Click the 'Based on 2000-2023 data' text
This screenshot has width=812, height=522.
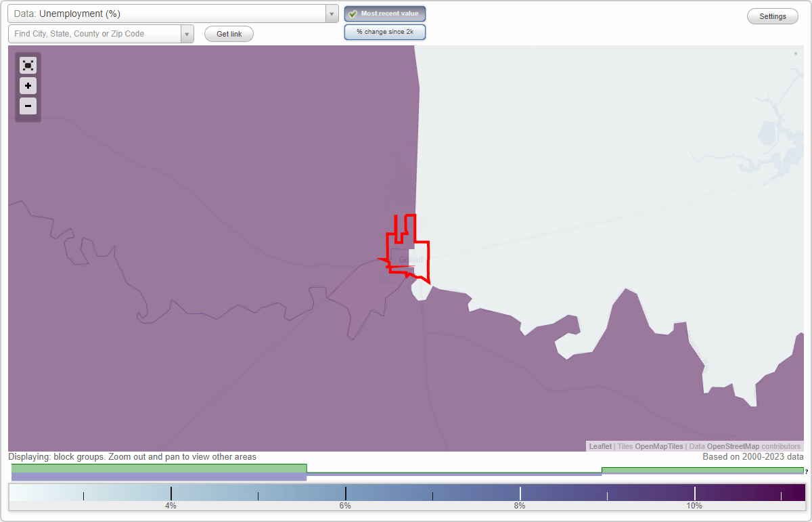click(753, 457)
